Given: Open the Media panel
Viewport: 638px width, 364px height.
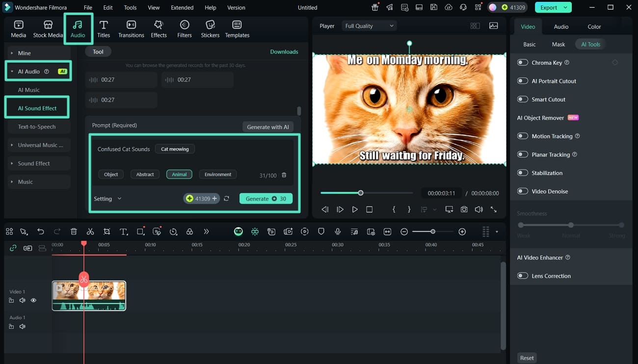Looking at the screenshot, I should [19, 29].
